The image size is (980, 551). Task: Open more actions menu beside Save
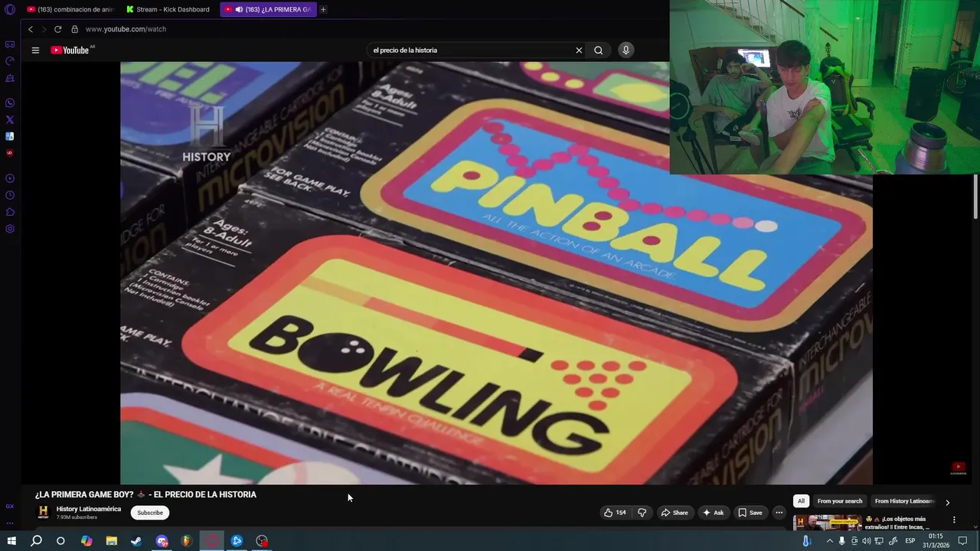pos(779,513)
